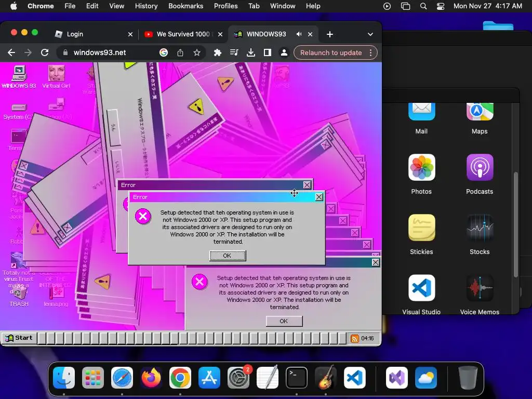Open the WINDOWS 93 desktop icon

(19, 77)
